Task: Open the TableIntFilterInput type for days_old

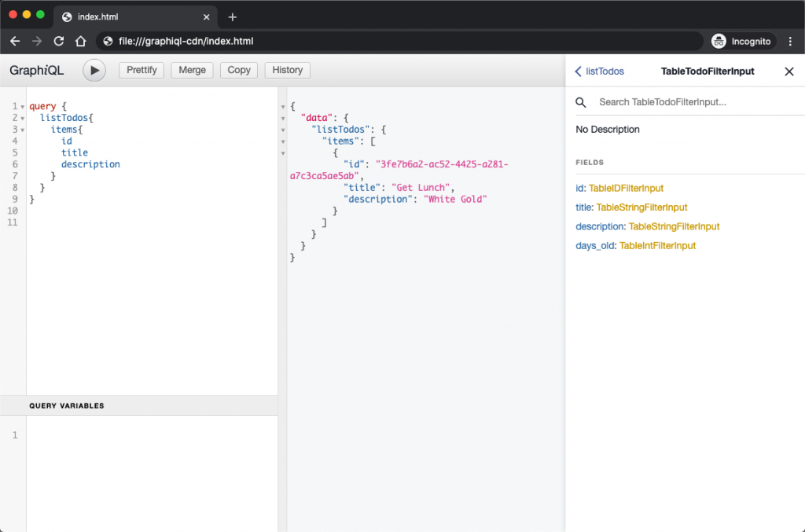Action: [657, 246]
